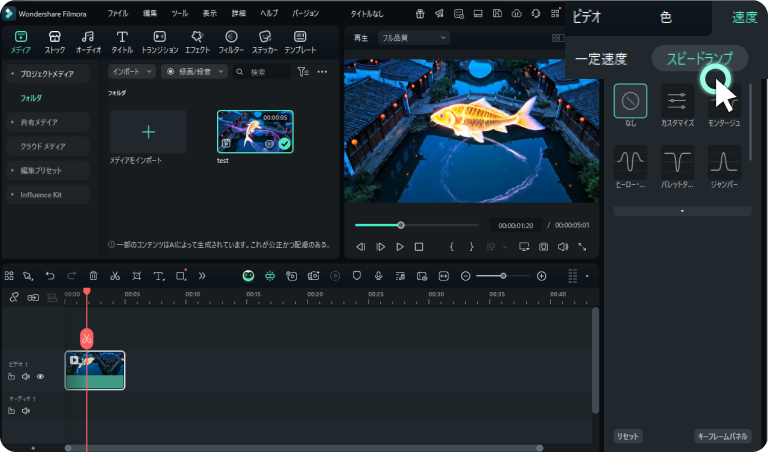Select the test video thumbnail

255,132
